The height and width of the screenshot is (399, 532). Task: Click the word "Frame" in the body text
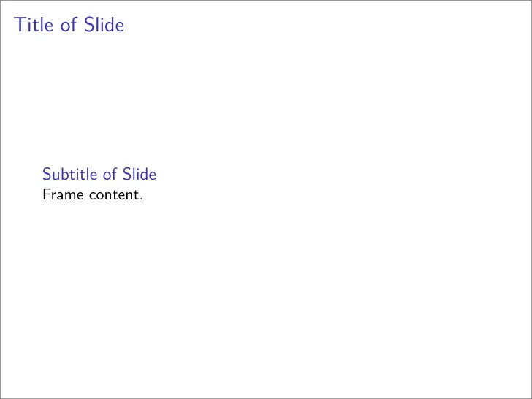(63, 194)
